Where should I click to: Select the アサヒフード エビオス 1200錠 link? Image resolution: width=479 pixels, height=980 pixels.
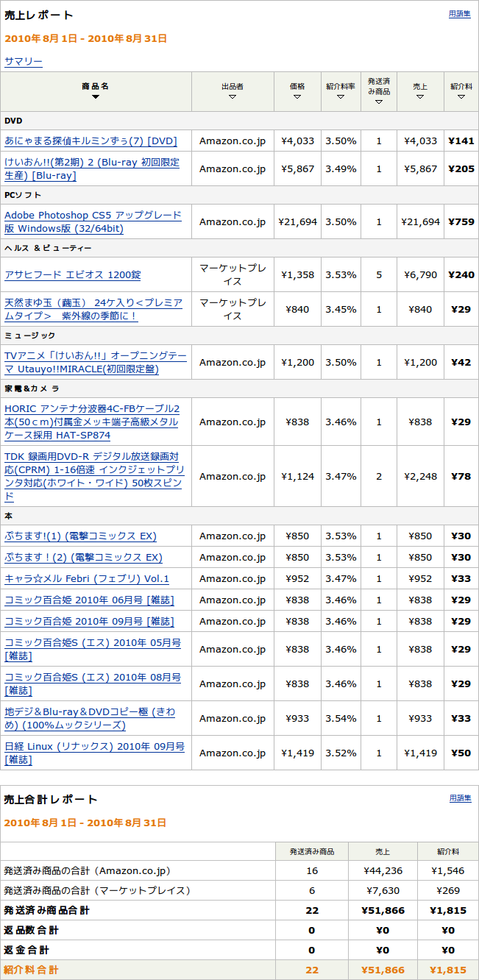click(x=72, y=275)
